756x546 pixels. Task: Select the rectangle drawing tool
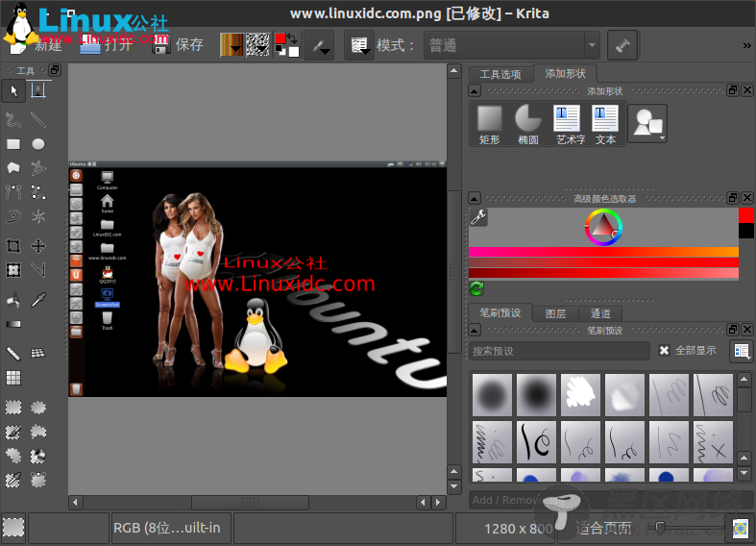click(13, 144)
